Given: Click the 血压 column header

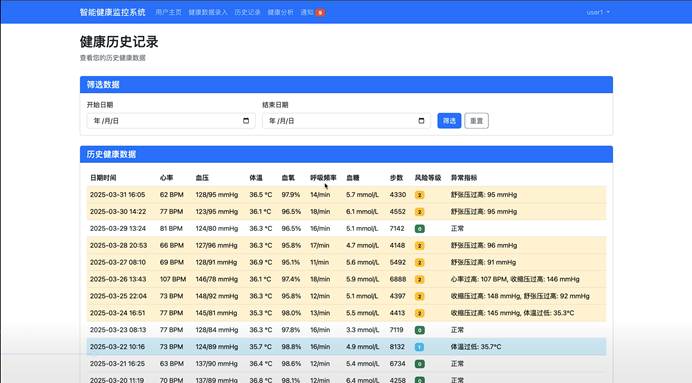Looking at the screenshot, I should click(x=202, y=178).
